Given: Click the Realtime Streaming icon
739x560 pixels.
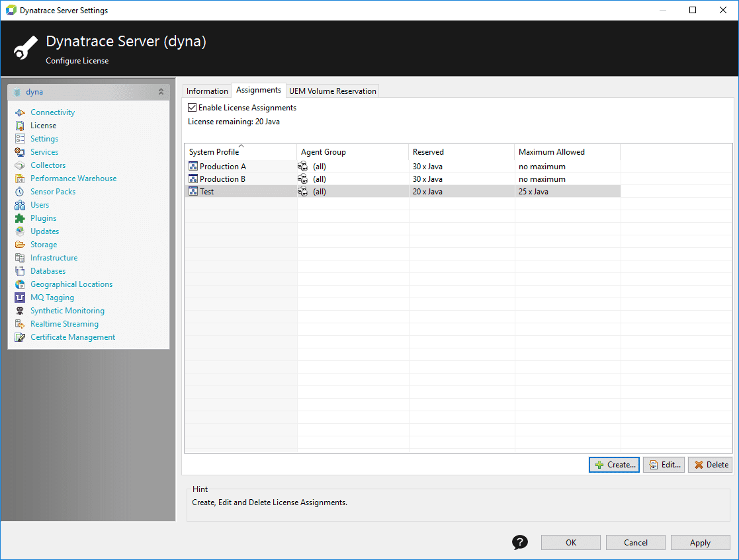Looking at the screenshot, I should click(x=20, y=324).
